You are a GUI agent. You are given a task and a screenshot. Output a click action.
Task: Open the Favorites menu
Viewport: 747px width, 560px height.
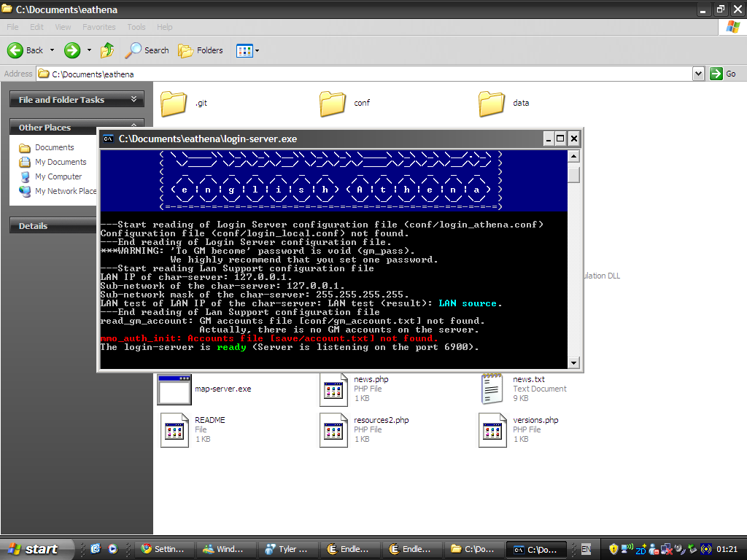click(x=98, y=27)
